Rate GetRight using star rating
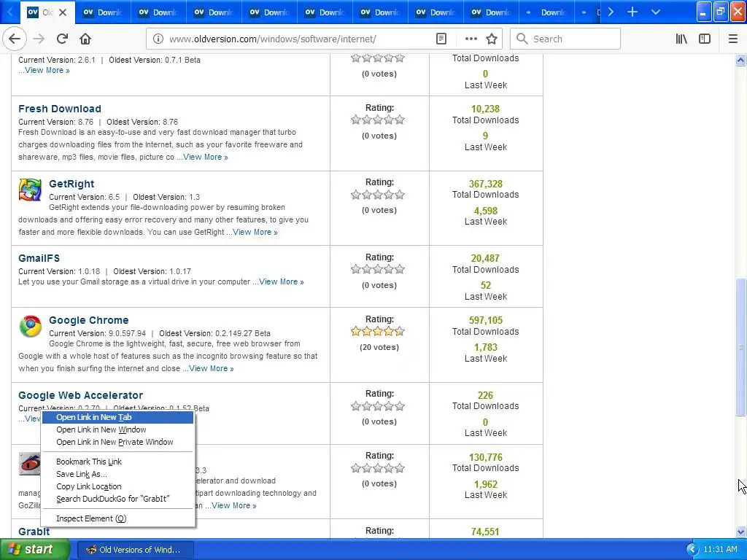 [x=378, y=195]
